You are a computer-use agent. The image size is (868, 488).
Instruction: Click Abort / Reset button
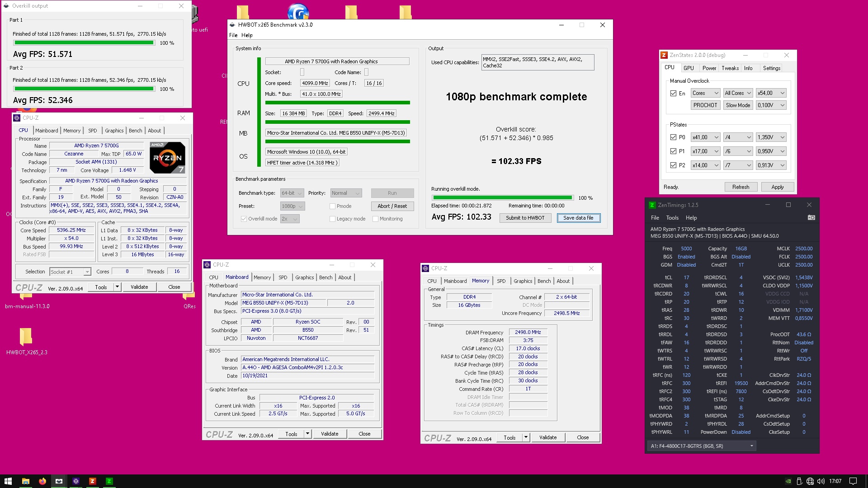pos(392,206)
